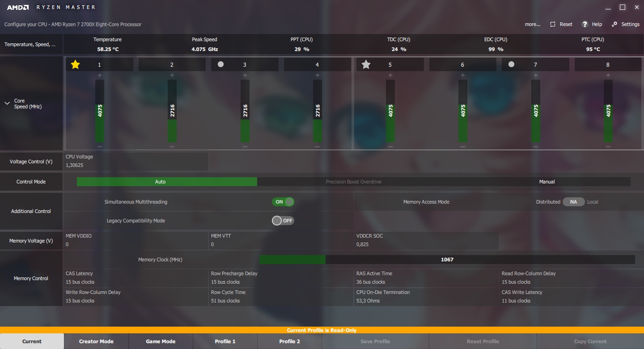
Task: Increase core 6 speed with plus
Action: coord(463,75)
